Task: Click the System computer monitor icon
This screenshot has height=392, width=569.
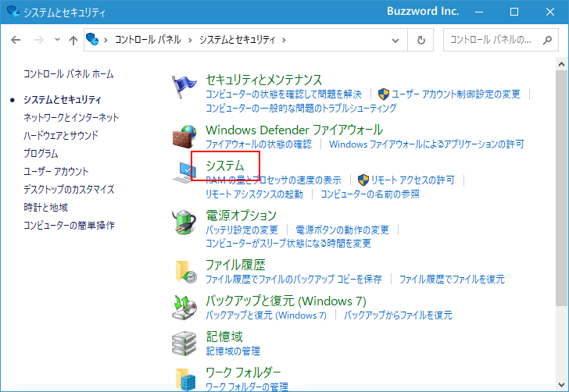Action: tap(184, 173)
